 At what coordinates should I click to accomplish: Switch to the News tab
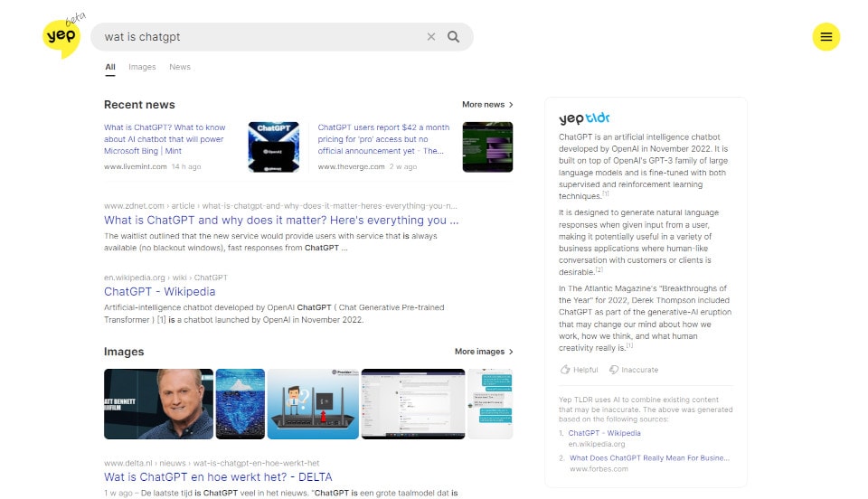coord(180,67)
